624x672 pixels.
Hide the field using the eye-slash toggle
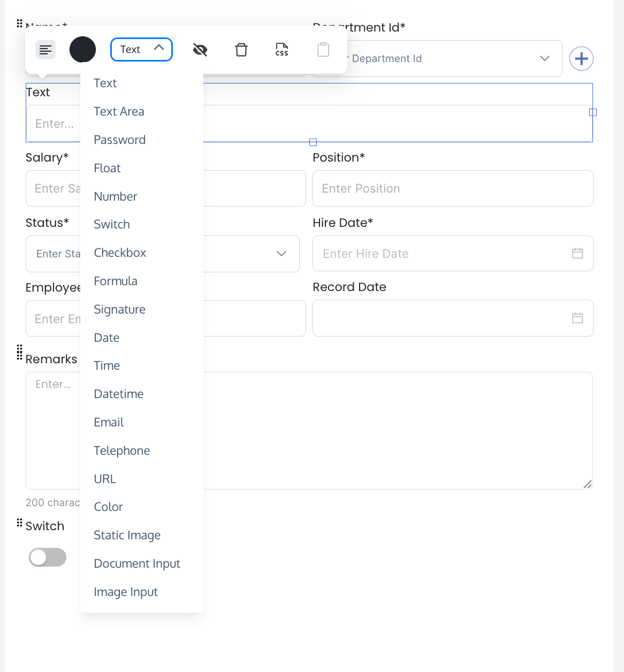(200, 49)
